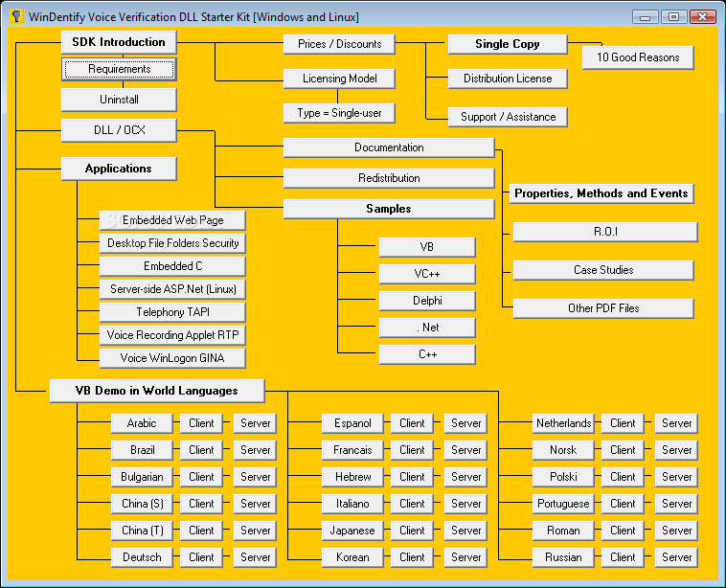
Task: Open Voice Recording Applet RTP
Action: click(172, 335)
